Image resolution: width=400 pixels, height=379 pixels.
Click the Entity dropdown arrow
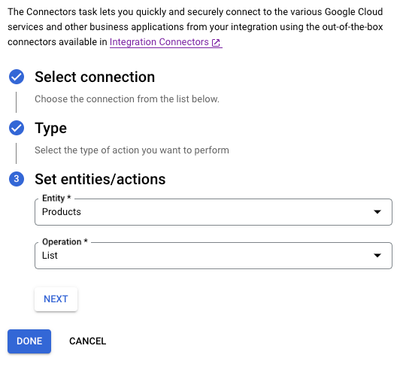tap(377, 212)
